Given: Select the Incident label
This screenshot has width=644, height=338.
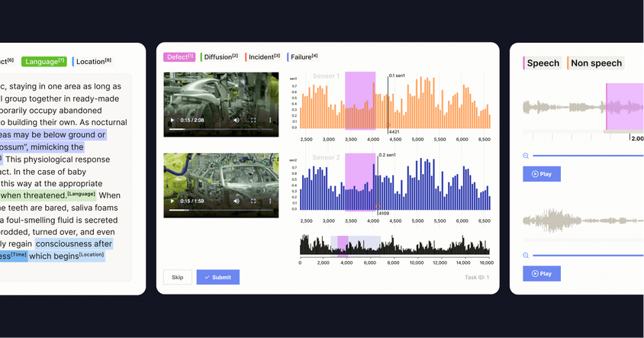Looking at the screenshot, I should (x=263, y=56).
